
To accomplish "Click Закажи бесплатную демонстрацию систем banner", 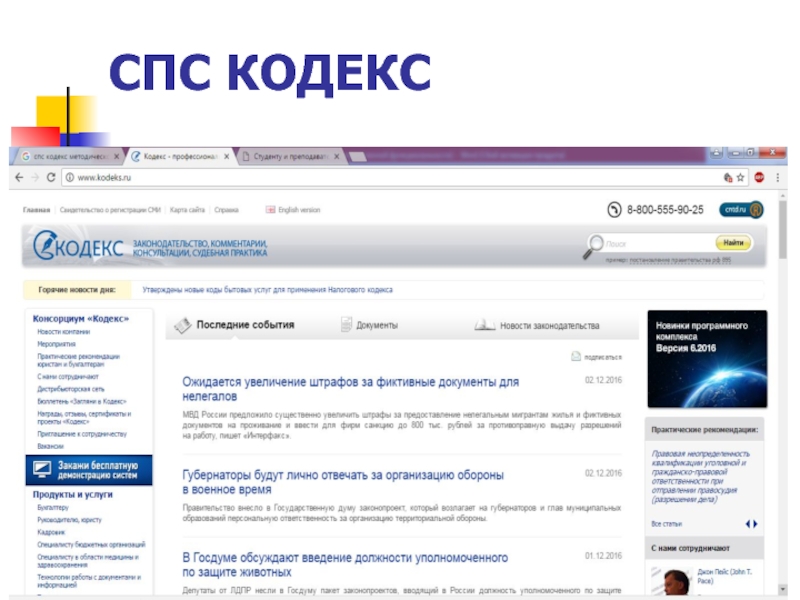I will coord(89,470).
